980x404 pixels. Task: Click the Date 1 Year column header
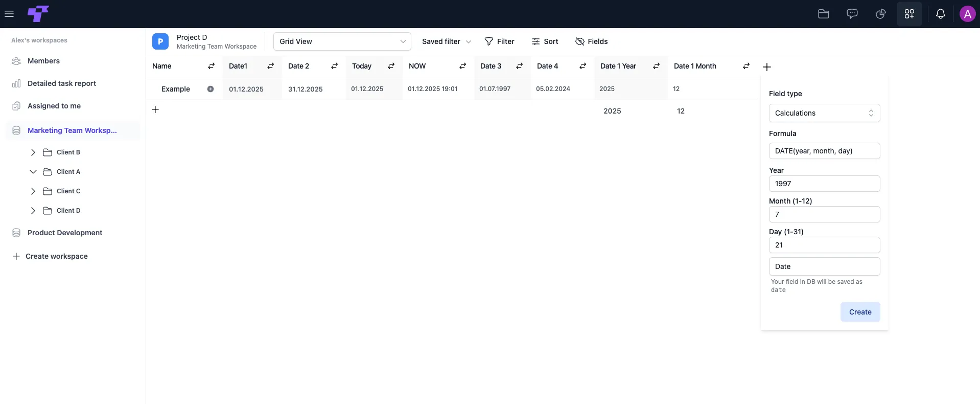[x=631, y=66]
